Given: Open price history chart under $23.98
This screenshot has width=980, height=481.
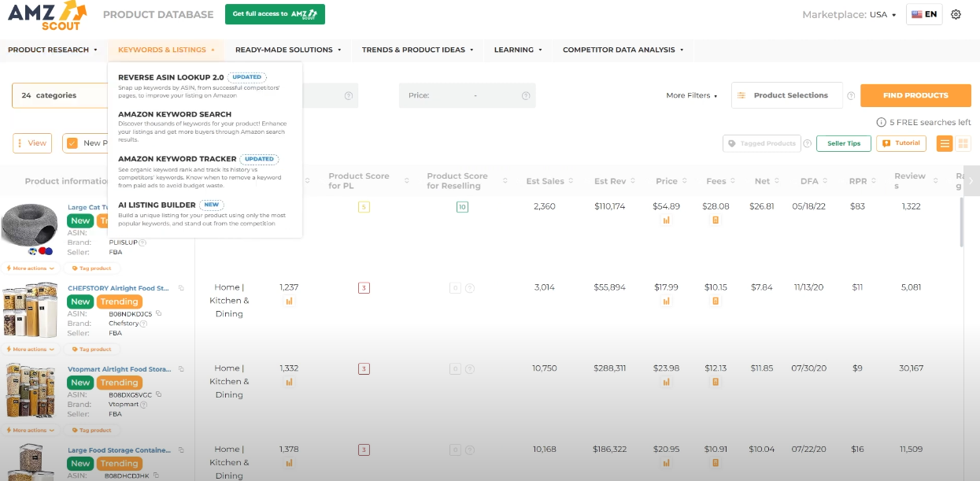Looking at the screenshot, I should tap(666, 382).
